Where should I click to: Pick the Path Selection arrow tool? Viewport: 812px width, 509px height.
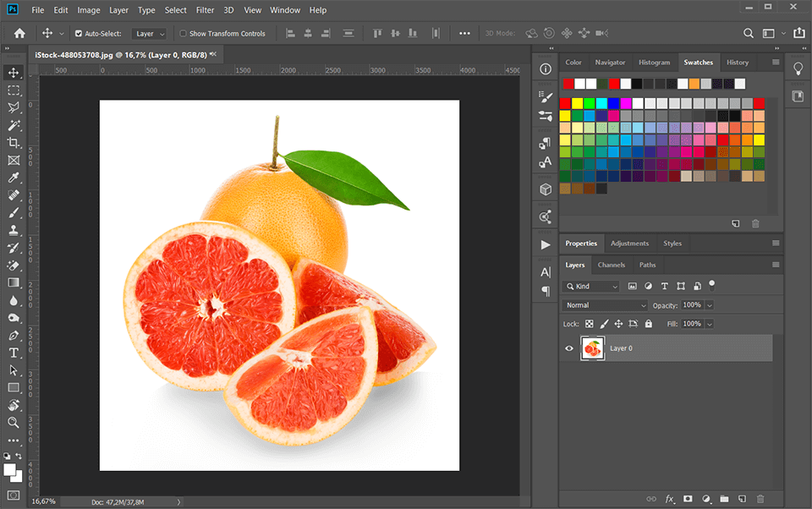[x=14, y=370]
